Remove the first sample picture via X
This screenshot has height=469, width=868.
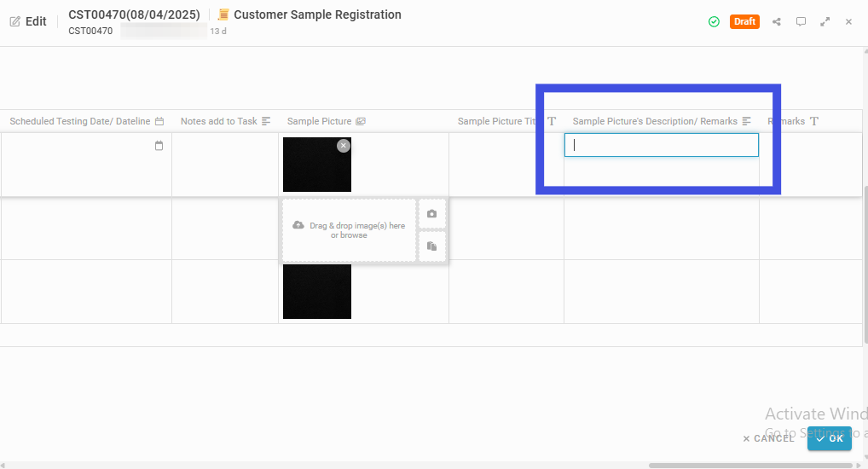pyautogui.click(x=344, y=146)
